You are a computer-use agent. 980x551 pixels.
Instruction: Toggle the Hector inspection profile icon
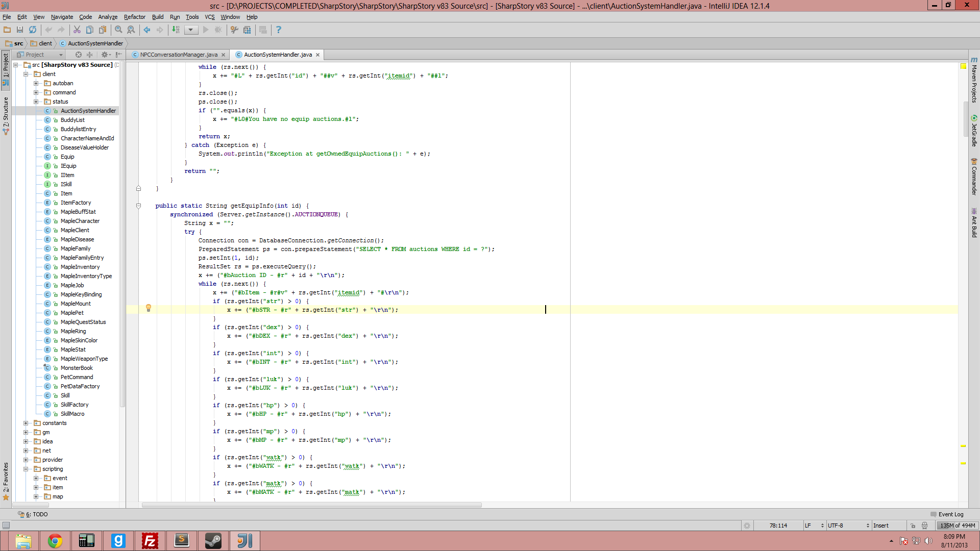pos(924,525)
